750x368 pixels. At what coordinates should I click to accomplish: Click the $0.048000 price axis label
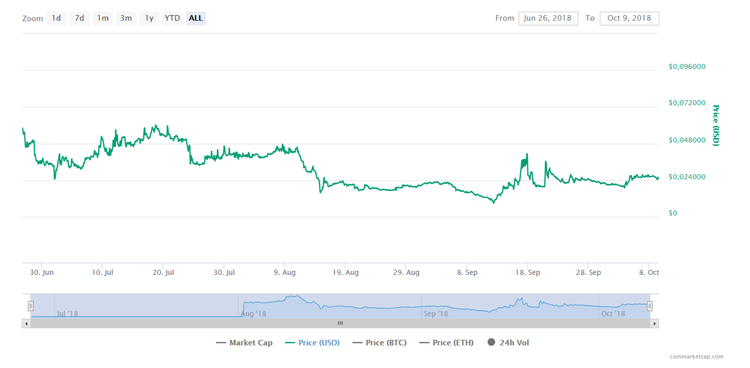[687, 140]
